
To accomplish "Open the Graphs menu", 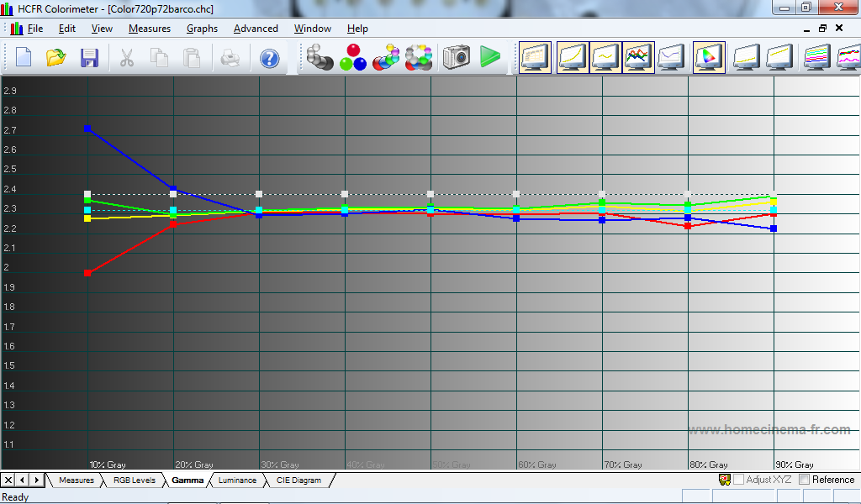I will pos(202,29).
